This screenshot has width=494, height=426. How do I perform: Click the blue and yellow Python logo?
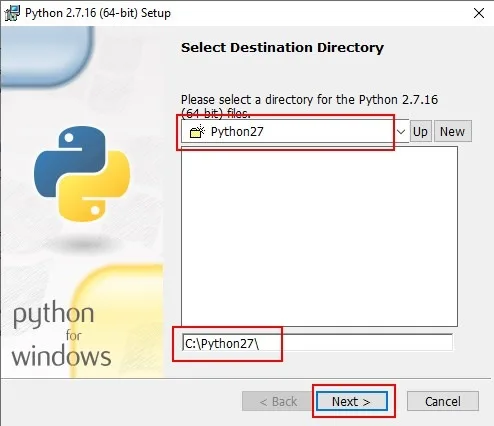82,174
